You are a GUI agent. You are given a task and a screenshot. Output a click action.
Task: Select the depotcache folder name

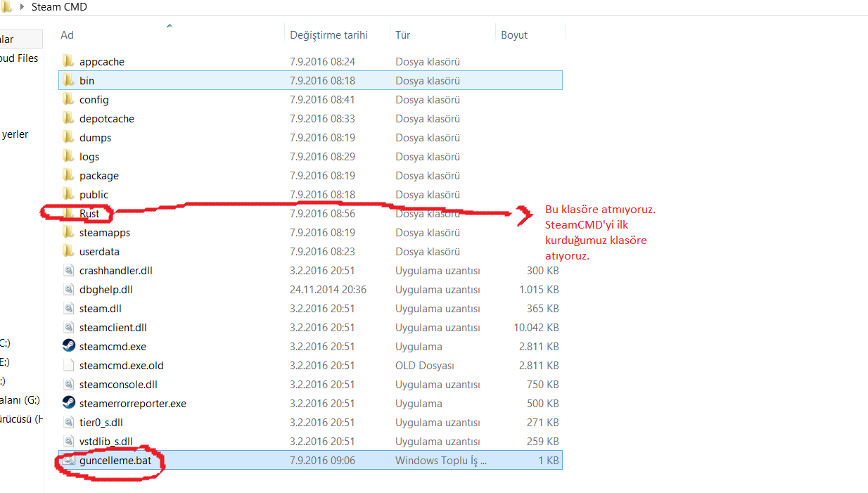click(x=107, y=119)
